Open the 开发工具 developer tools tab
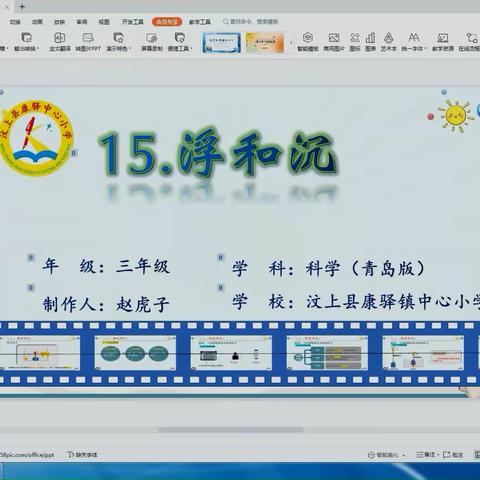 133,22
